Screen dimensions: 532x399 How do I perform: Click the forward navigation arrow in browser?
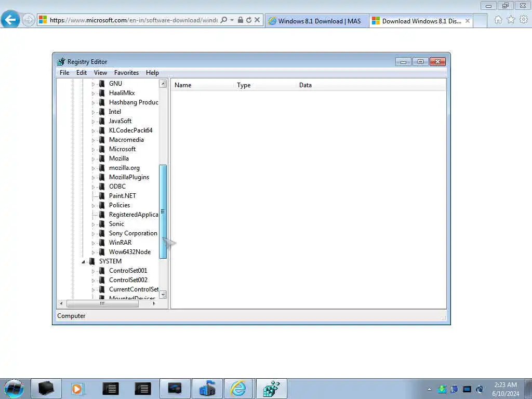tap(29, 20)
